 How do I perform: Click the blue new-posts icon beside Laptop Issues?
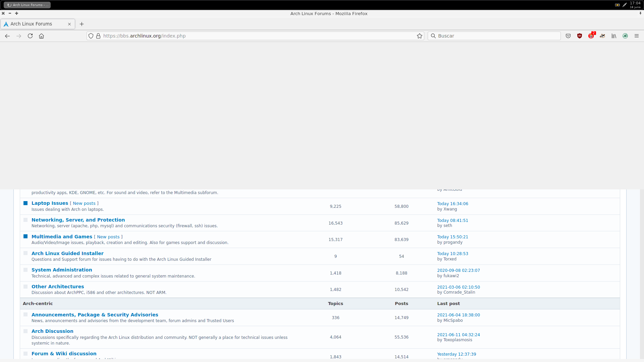(x=25, y=203)
